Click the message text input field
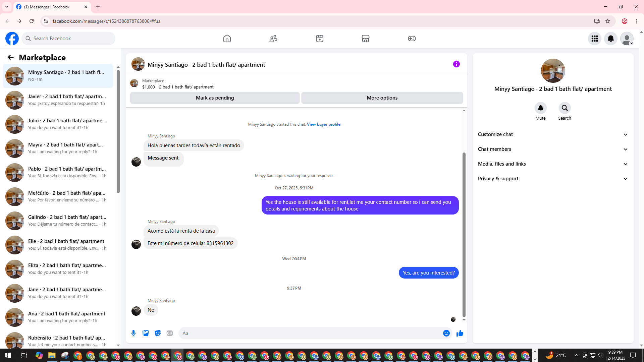 click(309, 333)
